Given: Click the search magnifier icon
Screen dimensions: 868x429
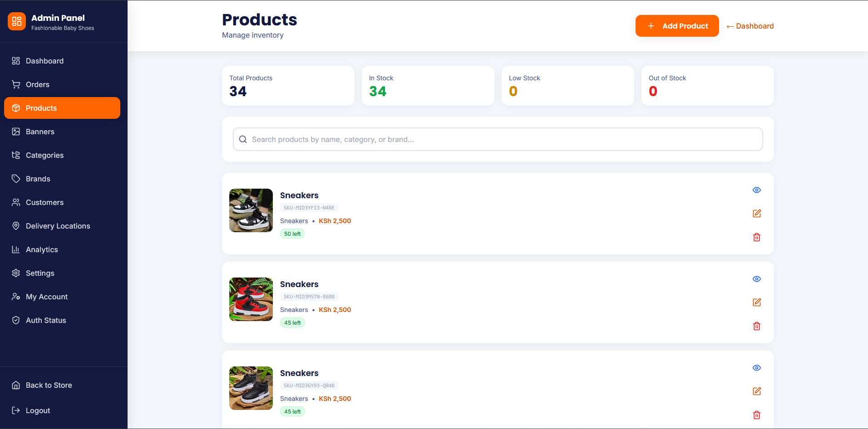Looking at the screenshot, I should click(x=243, y=139).
